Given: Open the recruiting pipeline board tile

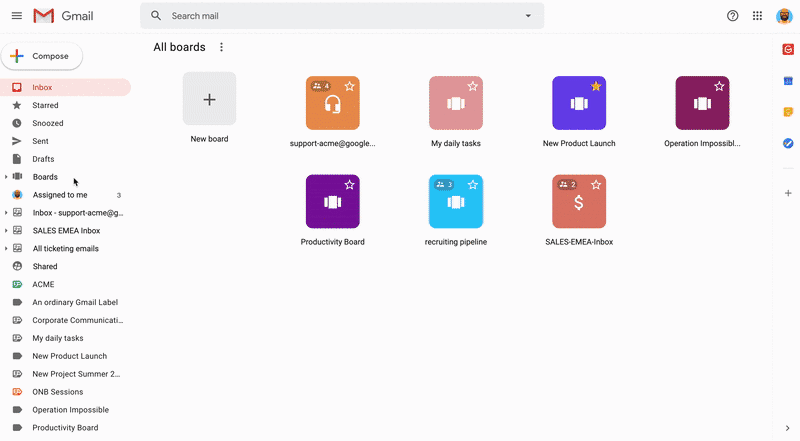Looking at the screenshot, I should pyautogui.click(x=456, y=202).
